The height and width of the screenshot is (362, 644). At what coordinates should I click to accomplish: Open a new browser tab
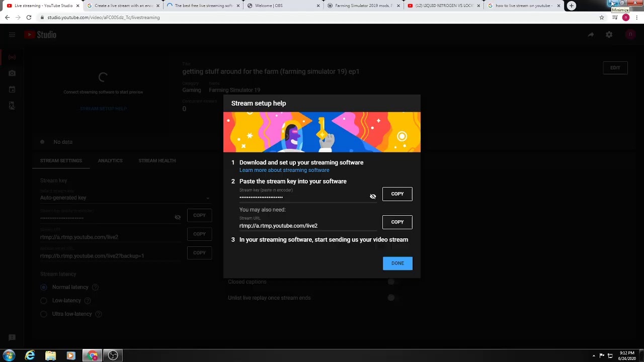point(572,6)
